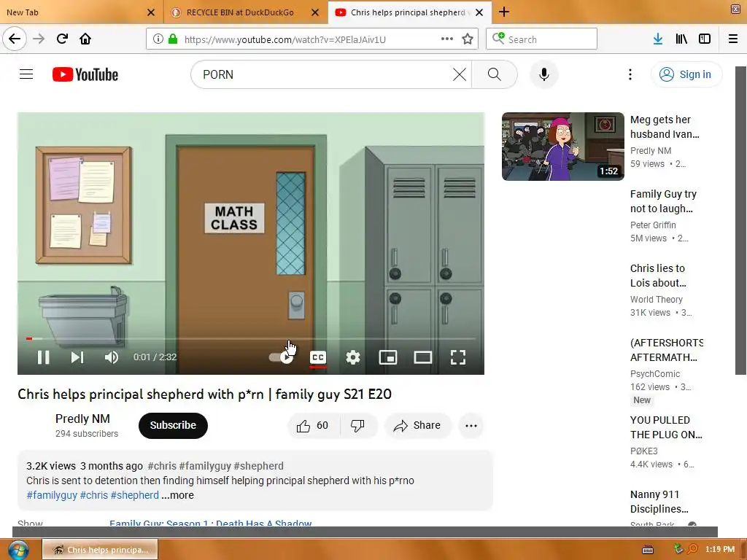Viewport: 747px width, 560px height.
Task: Run search with magnifier button
Action: [495, 74]
